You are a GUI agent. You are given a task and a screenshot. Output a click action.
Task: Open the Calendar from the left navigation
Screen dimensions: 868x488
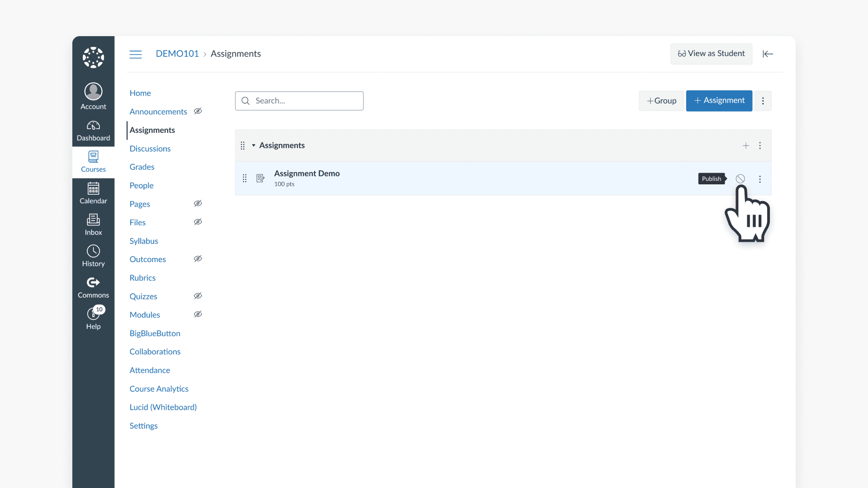point(93,192)
